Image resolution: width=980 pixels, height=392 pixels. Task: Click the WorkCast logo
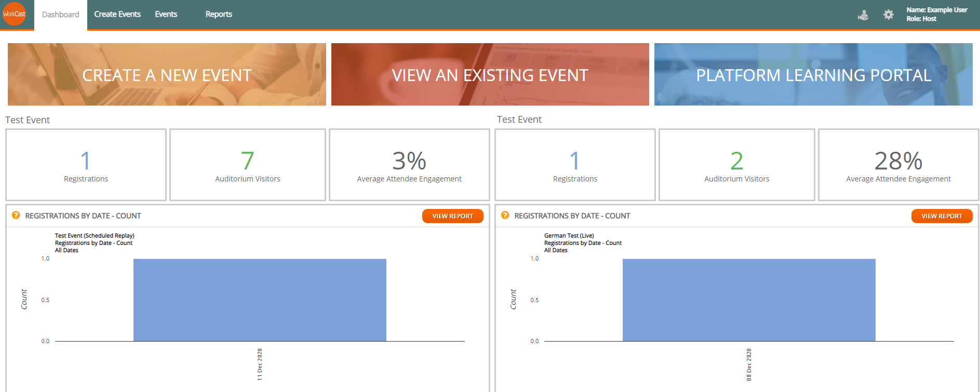[14, 14]
